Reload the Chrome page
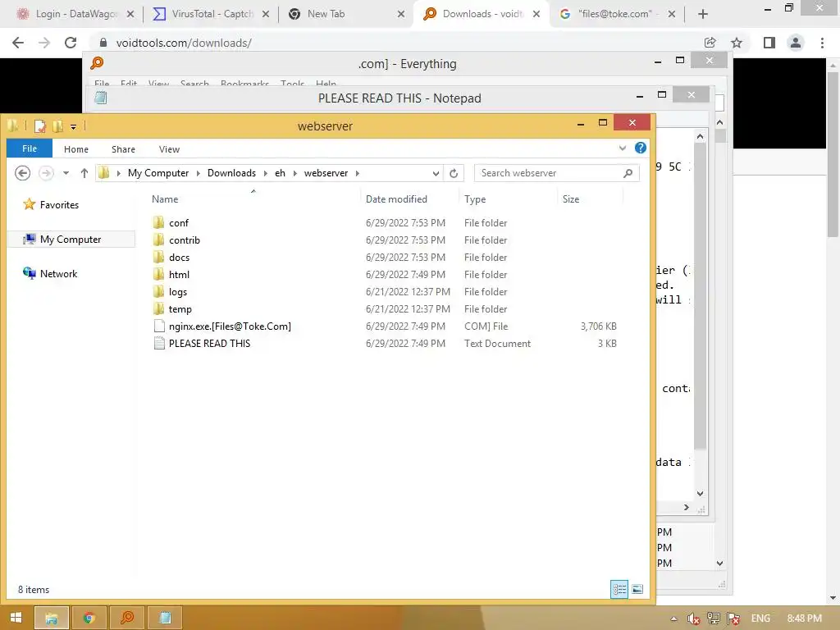840x630 pixels. (x=71, y=43)
